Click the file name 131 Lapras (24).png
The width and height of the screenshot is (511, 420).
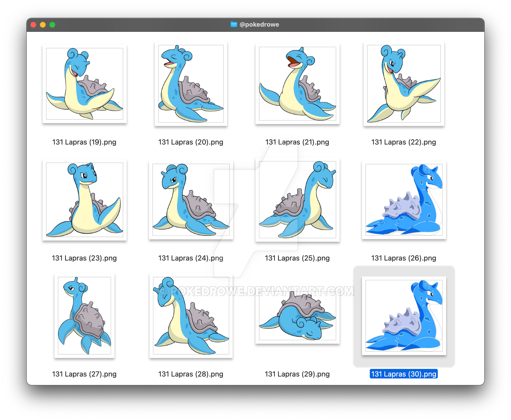click(x=191, y=258)
